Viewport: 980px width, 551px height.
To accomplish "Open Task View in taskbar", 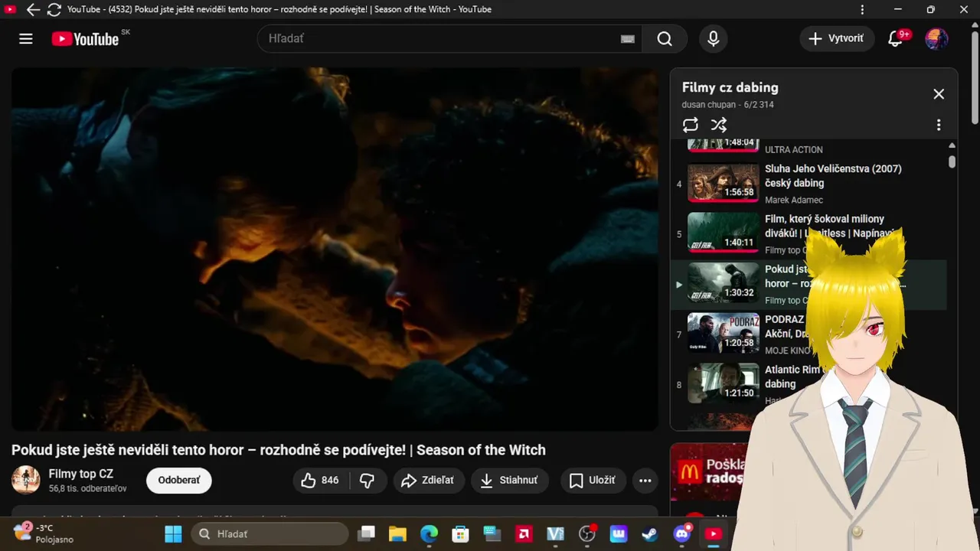I will [367, 533].
